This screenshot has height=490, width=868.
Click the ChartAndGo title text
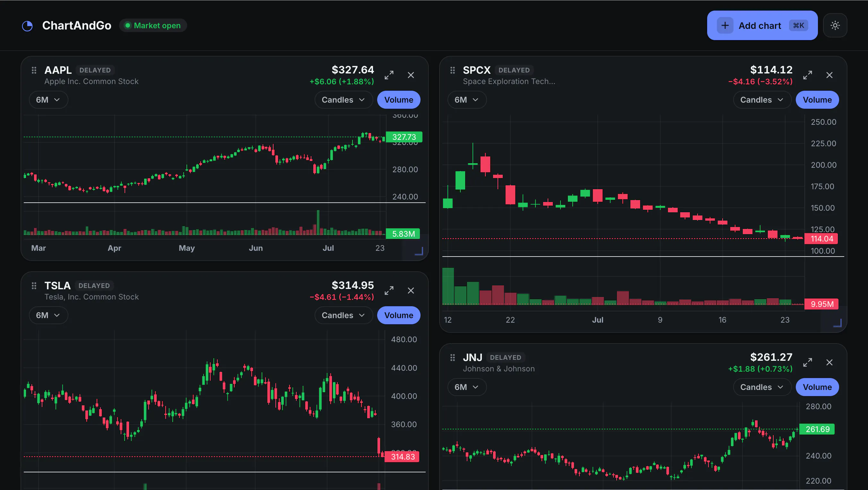tap(77, 26)
